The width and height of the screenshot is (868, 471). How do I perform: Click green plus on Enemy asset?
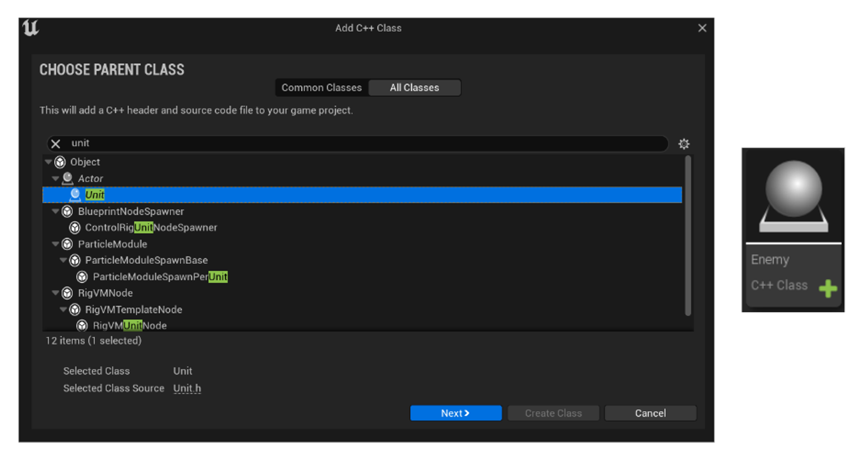click(828, 289)
